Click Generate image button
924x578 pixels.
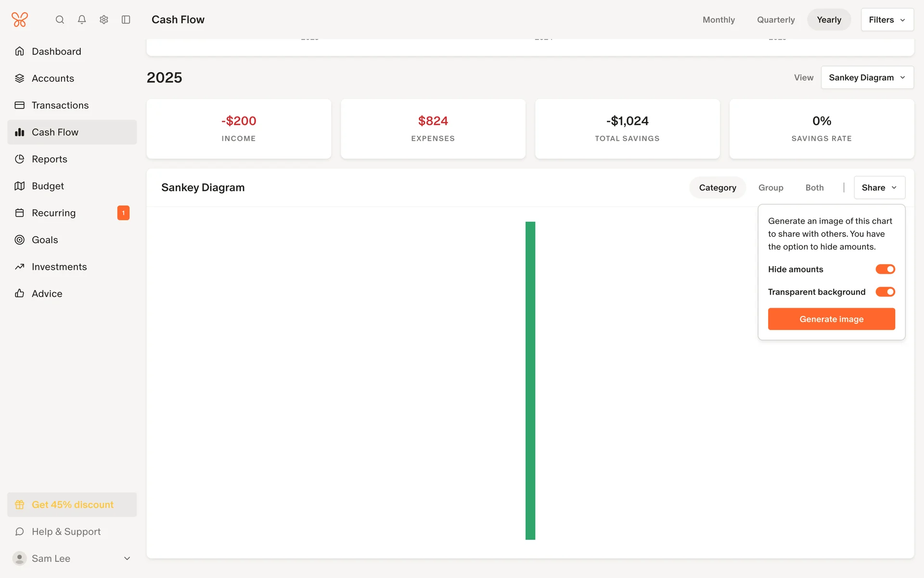point(831,319)
